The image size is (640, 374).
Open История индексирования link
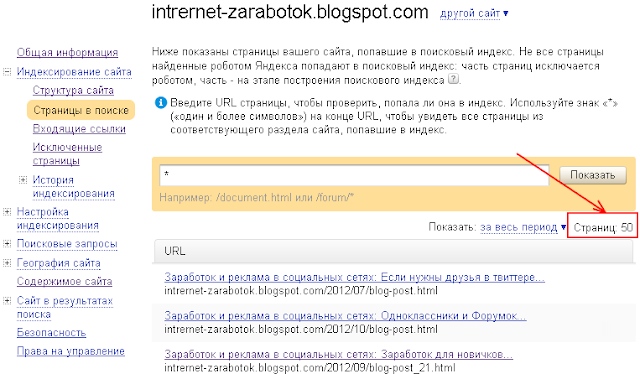[73, 187]
